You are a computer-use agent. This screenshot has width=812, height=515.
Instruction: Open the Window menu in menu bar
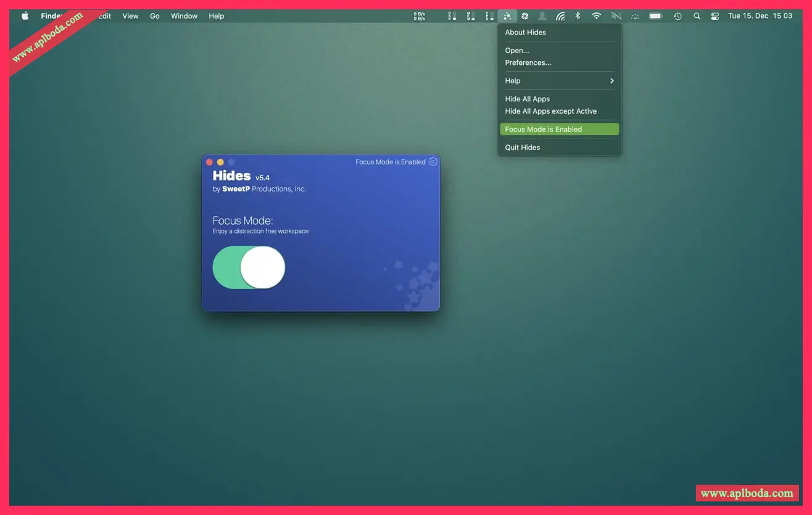(x=184, y=16)
